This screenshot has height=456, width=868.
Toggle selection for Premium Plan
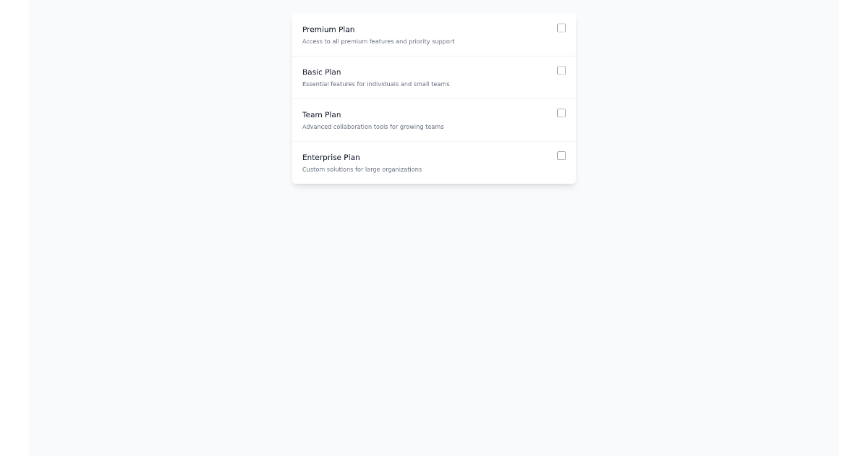pyautogui.click(x=561, y=28)
